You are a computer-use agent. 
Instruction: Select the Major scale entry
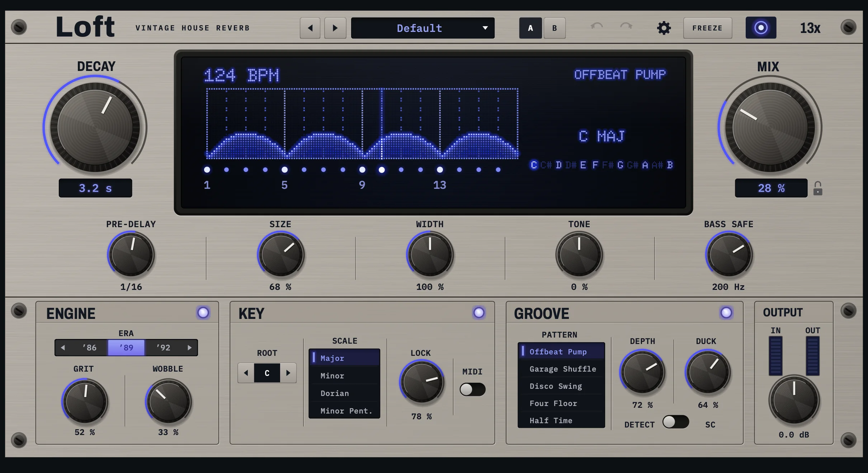click(x=344, y=358)
